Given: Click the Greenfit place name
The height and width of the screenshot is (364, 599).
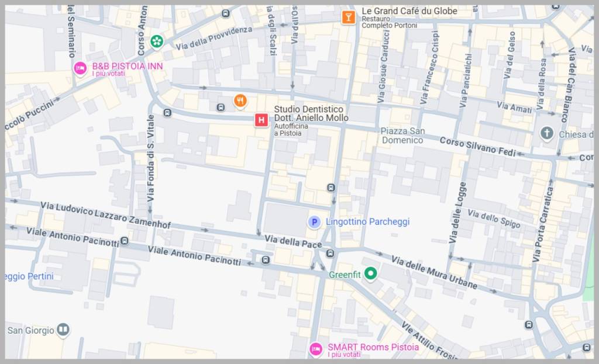Looking at the screenshot, I should tap(344, 274).
